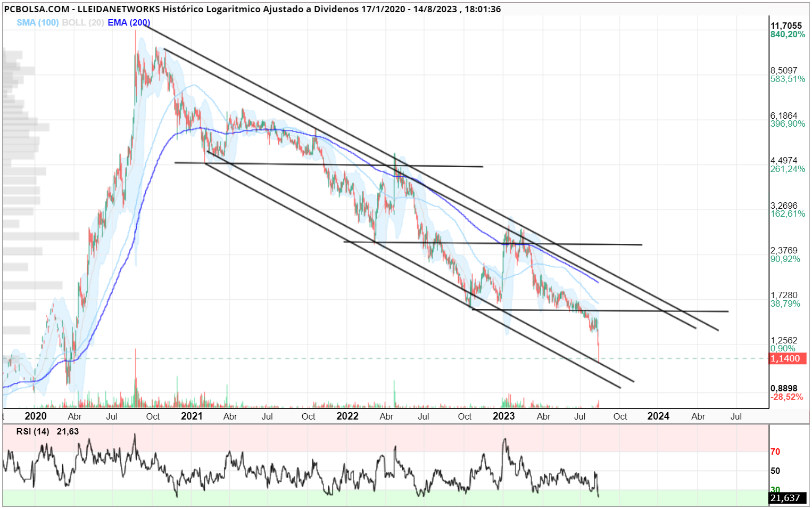Click the RSI 70 overbought level label
This screenshot has height=509, width=812.
click(x=775, y=451)
